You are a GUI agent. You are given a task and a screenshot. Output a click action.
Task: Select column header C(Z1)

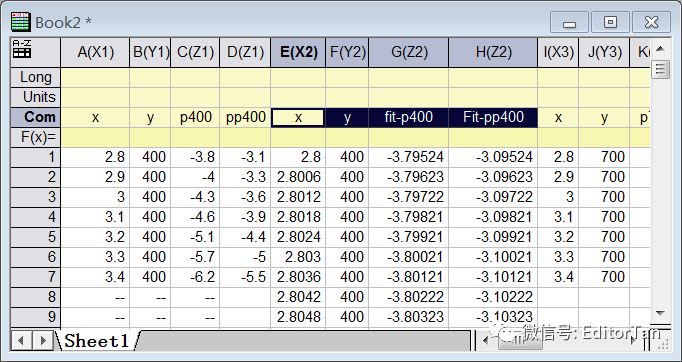click(x=195, y=52)
